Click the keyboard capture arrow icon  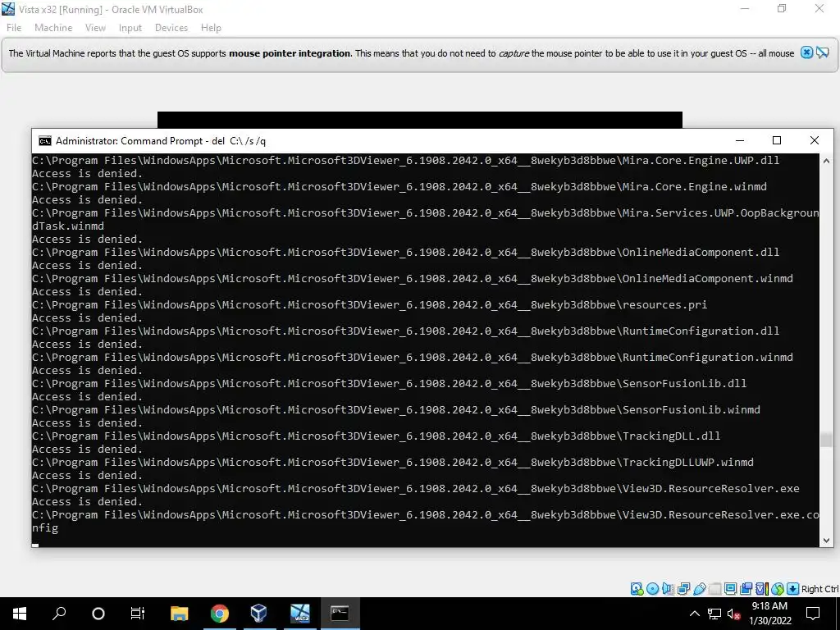793,589
